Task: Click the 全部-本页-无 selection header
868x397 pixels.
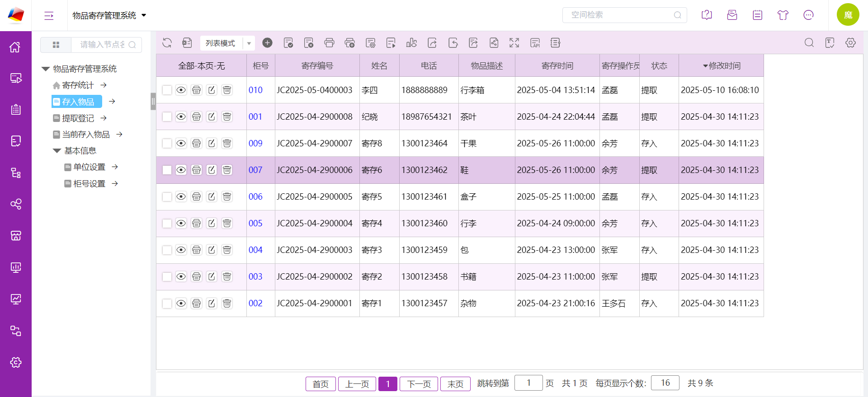Action: coord(202,66)
